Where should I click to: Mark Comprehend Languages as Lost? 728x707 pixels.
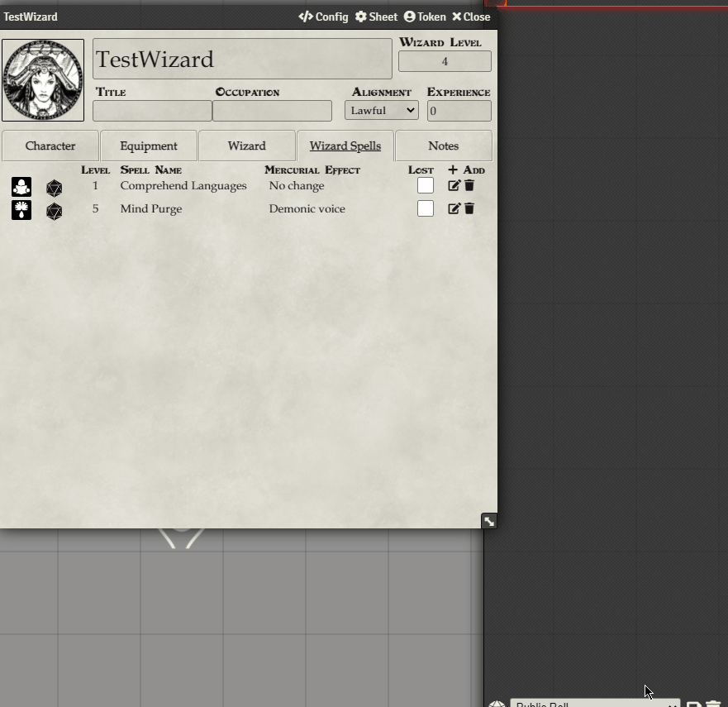[425, 185]
